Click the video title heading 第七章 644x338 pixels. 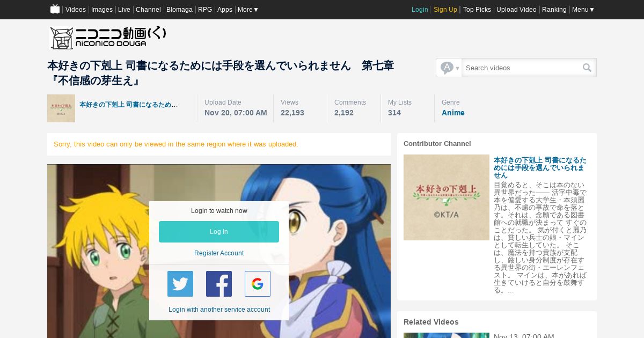pos(221,74)
